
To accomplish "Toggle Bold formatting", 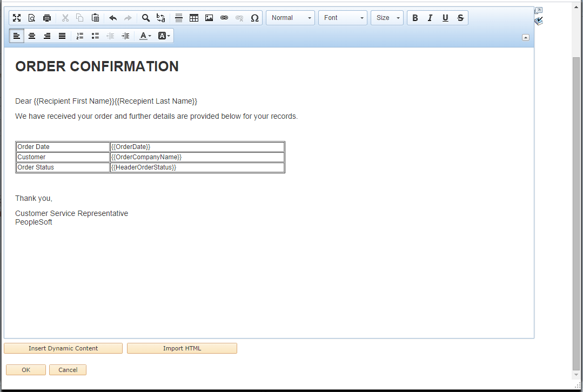I will (x=415, y=17).
